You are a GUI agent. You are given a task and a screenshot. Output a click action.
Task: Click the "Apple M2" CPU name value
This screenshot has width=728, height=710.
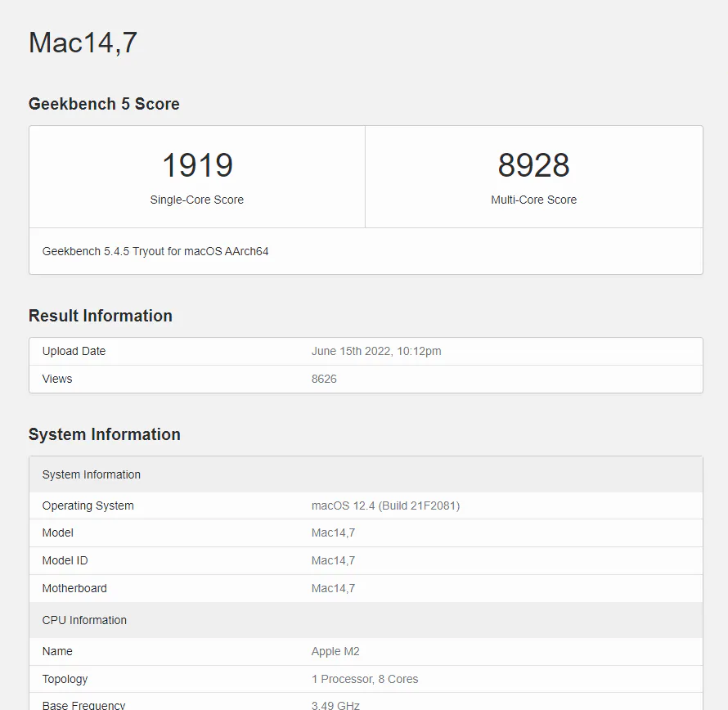click(x=335, y=651)
